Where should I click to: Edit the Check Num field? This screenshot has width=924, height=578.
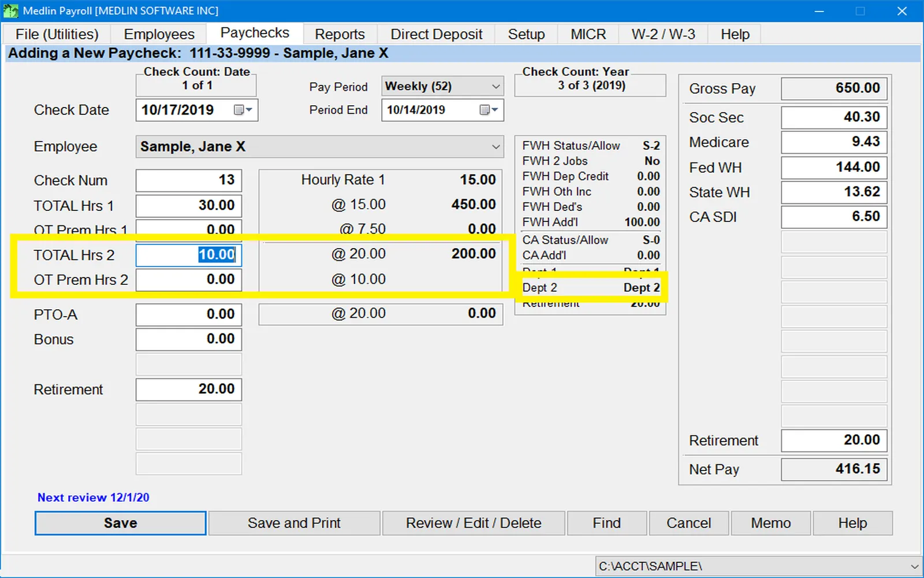pos(189,180)
